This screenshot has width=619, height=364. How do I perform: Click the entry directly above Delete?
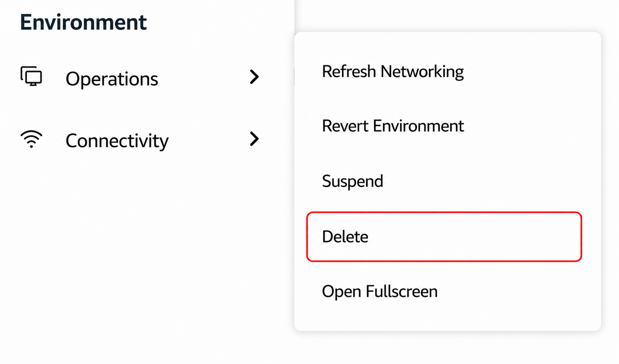(352, 181)
